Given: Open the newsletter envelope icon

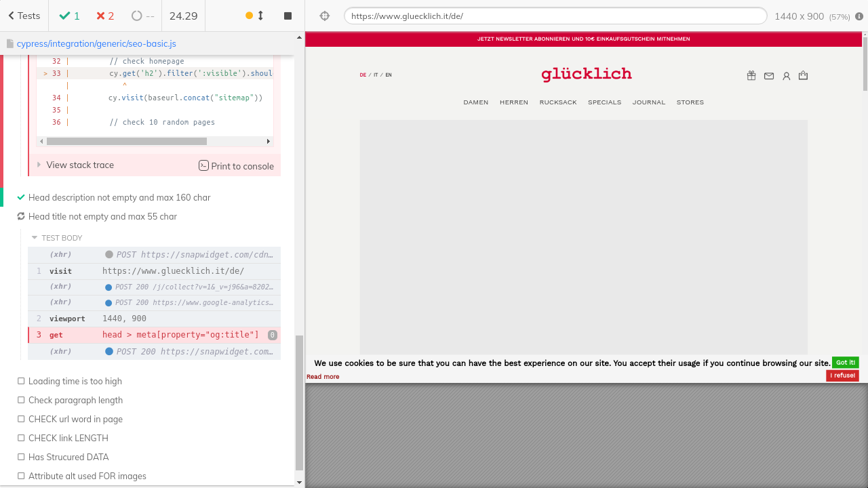Looking at the screenshot, I should coord(769,76).
